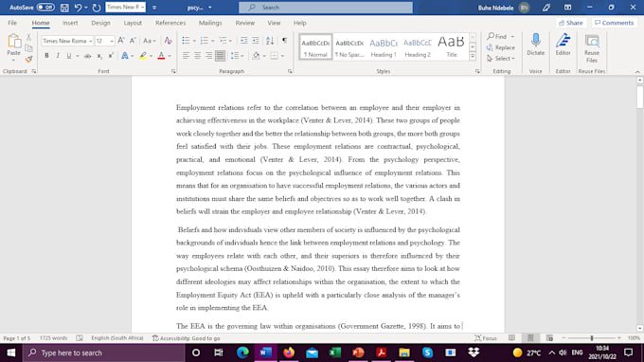
Task: Click the Search box in title bar
Action: pyautogui.click(x=326, y=8)
